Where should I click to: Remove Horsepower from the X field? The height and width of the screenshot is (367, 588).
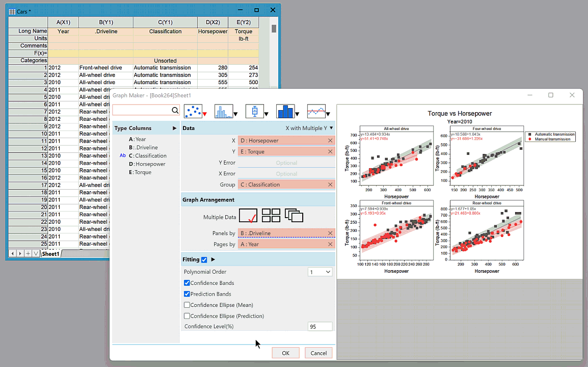pos(330,141)
